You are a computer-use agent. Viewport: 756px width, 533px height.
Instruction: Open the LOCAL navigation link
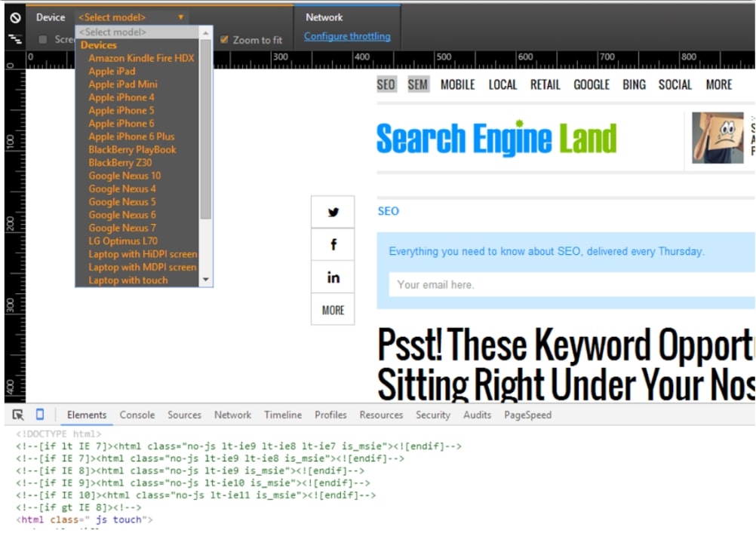[x=502, y=85]
